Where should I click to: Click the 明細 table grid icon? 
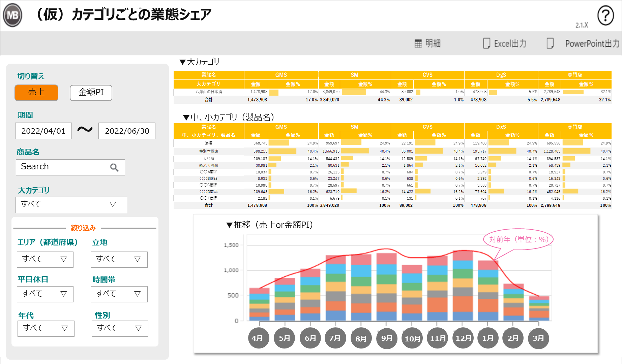tap(418, 43)
